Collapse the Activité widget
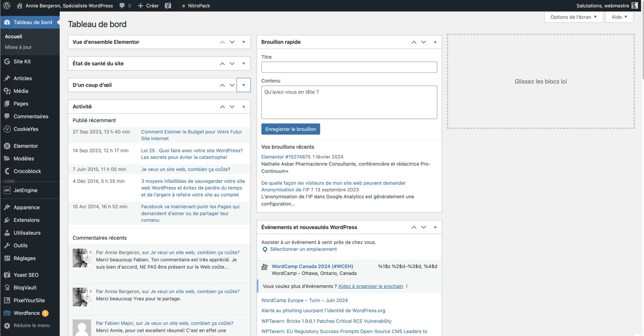The image size is (644, 336). click(243, 106)
